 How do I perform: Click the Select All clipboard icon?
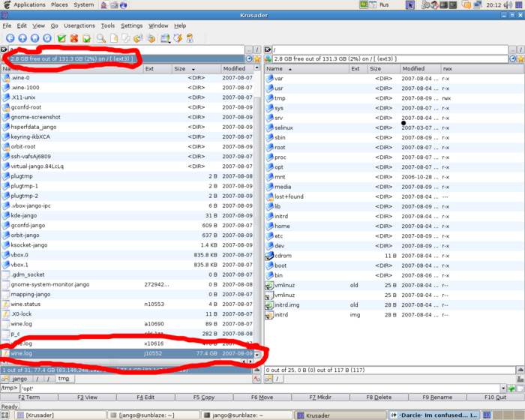point(86,38)
